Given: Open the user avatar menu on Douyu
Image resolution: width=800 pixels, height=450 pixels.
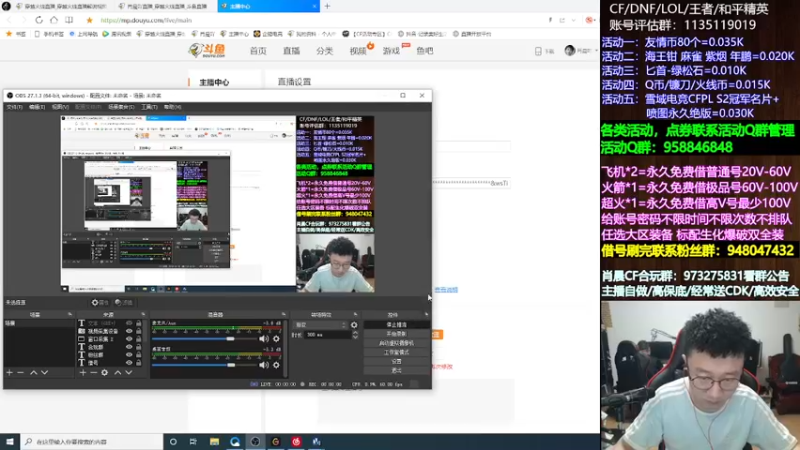Looking at the screenshot, I should 570,51.
